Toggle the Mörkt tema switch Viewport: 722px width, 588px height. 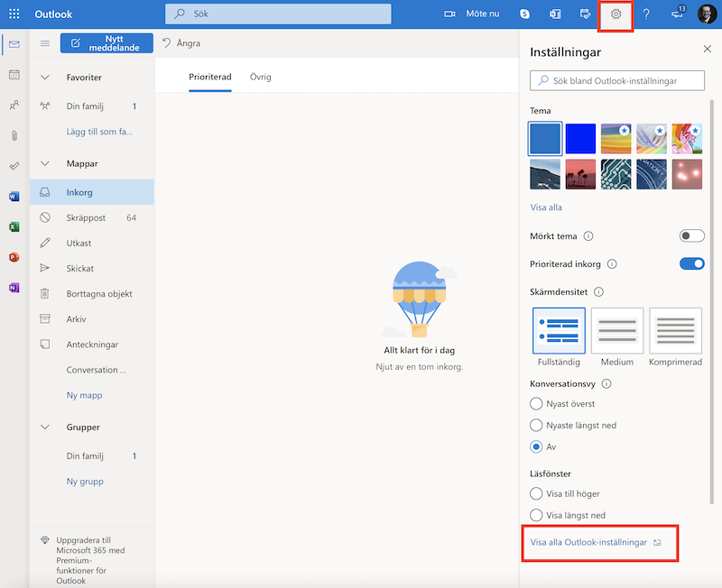[691, 236]
